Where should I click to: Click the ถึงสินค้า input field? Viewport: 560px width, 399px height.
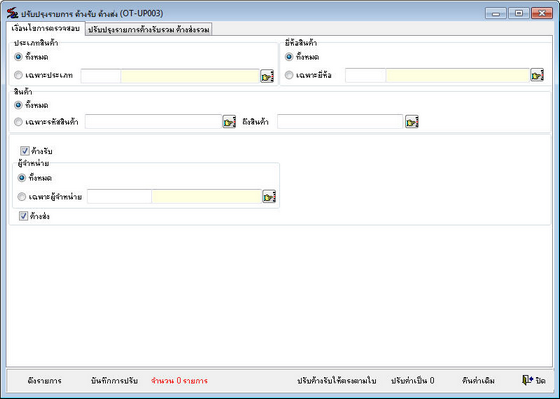[x=340, y=122]
